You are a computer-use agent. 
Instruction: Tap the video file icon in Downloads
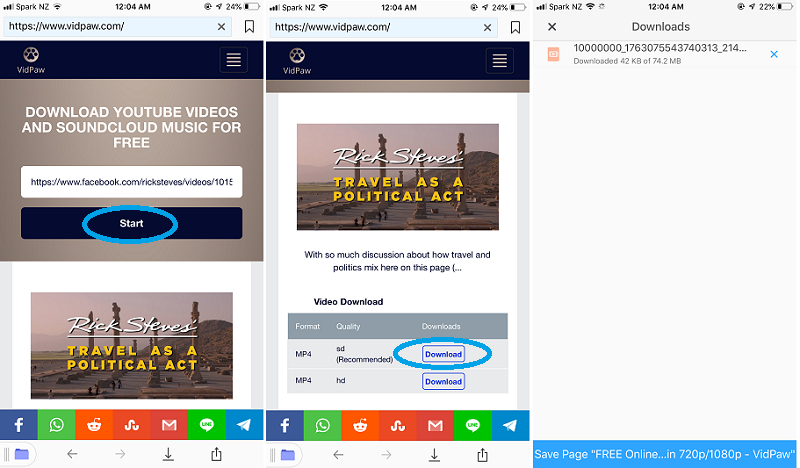pyautogui.click(x=554, y=54)
